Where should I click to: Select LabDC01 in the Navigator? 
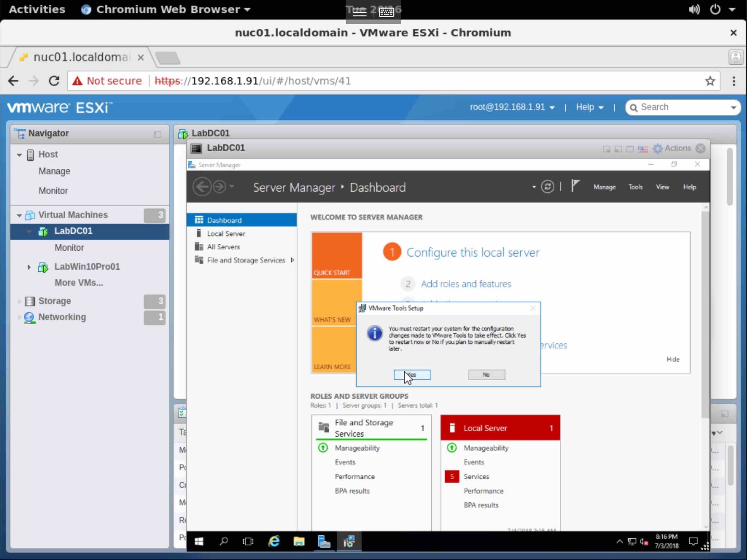click(90, 231)
